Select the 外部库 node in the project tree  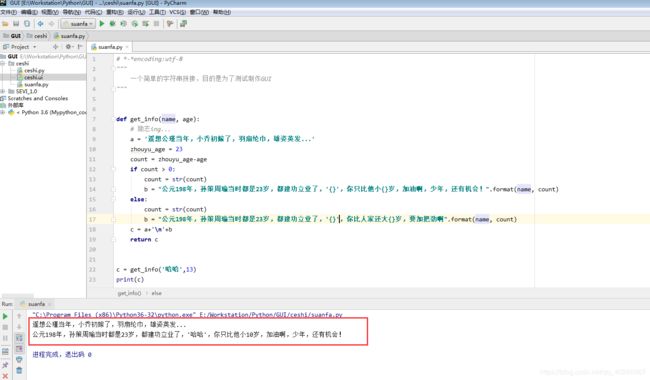pos(16,105)
